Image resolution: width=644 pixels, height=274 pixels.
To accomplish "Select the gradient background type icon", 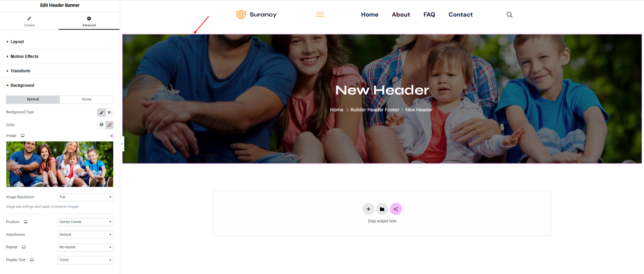I will click(109, 112).
